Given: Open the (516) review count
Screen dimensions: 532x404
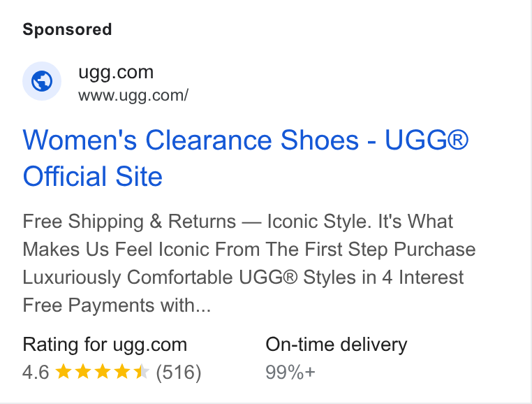Looking at the screenshot, I should coord(179,373).
